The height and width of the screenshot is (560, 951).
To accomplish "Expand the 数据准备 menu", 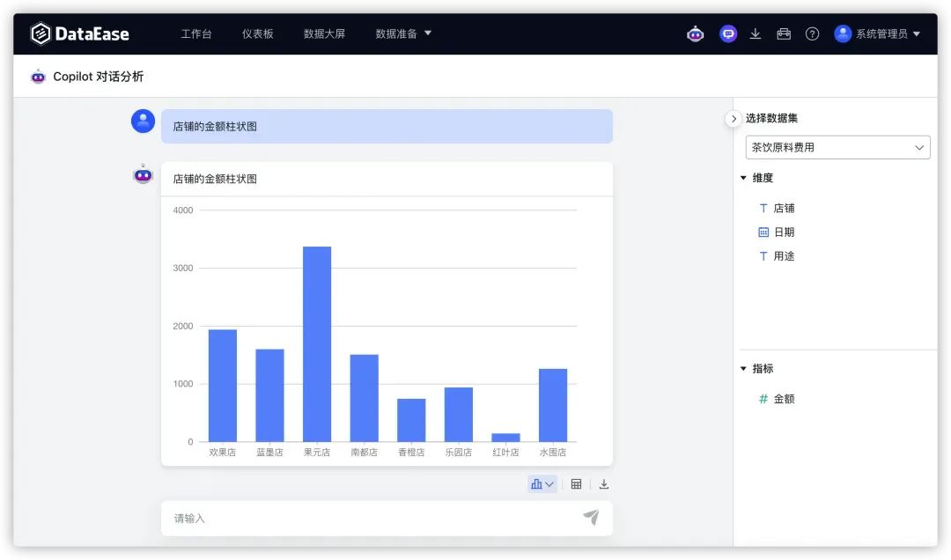I will 403,34.
